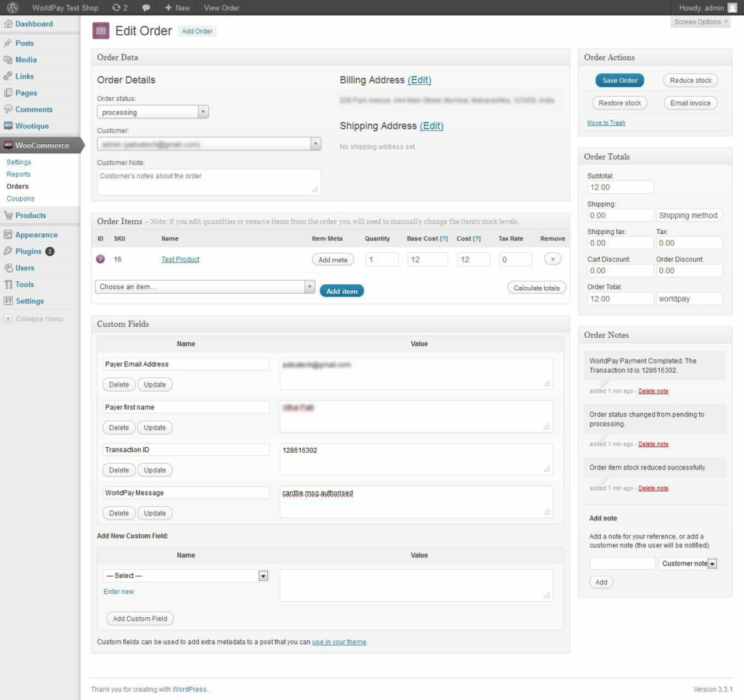Click the Add Custom Field button
The height and width of the screenshot is (700, 744).
[x=140, y=619]
